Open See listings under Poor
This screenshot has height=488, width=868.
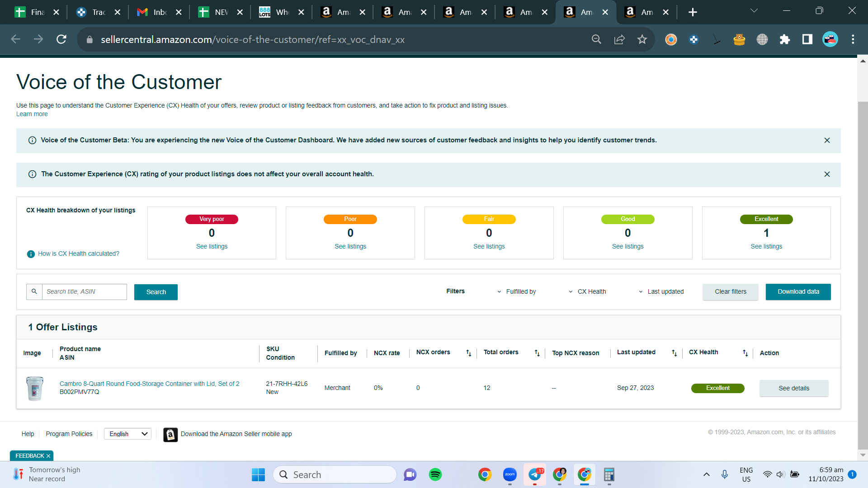pyautogui.click(x=350, y=246)
